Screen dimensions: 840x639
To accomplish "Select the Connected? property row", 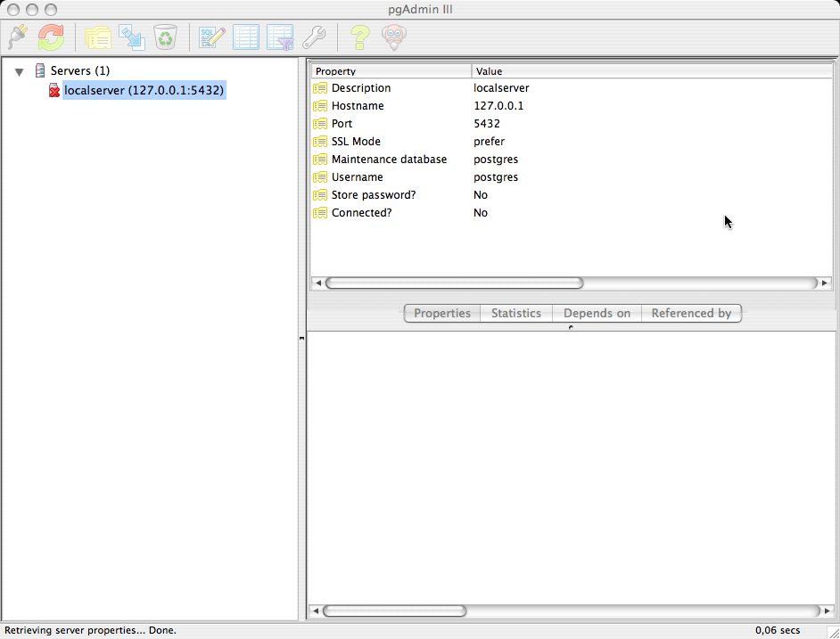I will coord(361,213).
